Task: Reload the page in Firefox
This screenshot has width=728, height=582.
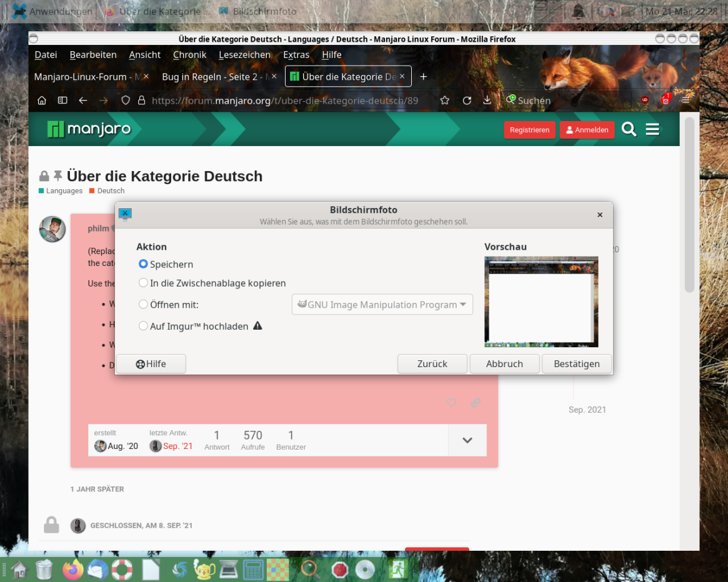Action: tap(467, 101)
